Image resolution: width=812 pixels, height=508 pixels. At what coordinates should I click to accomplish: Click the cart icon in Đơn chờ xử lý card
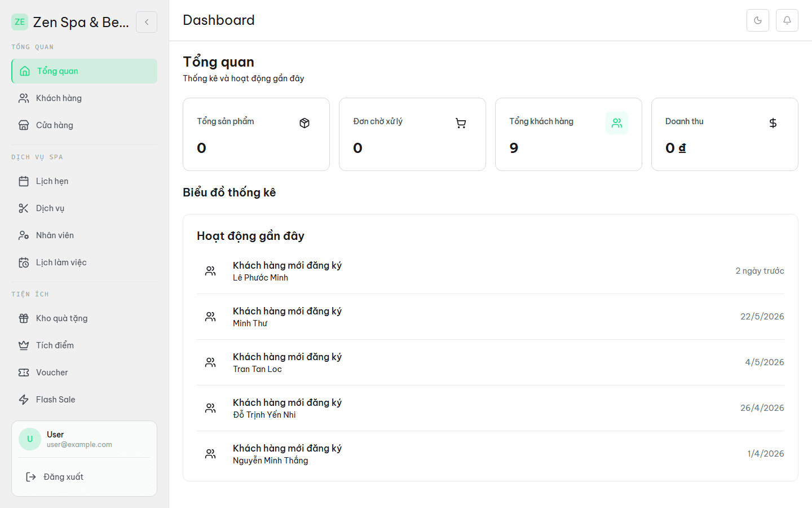pos(461,123)
